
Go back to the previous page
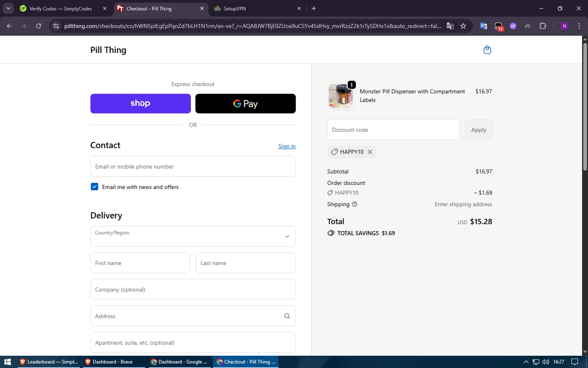[9, 26]
